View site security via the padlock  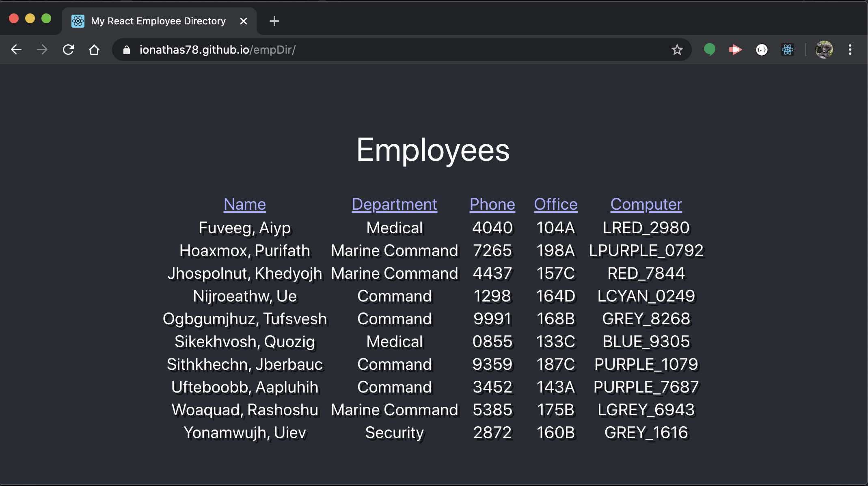(126, 50)
